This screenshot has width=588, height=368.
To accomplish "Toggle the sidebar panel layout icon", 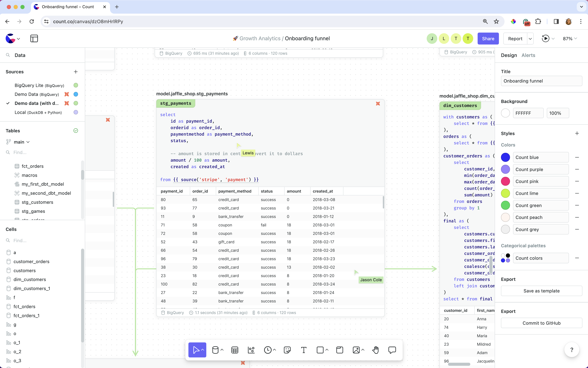I will click(34, 39).
